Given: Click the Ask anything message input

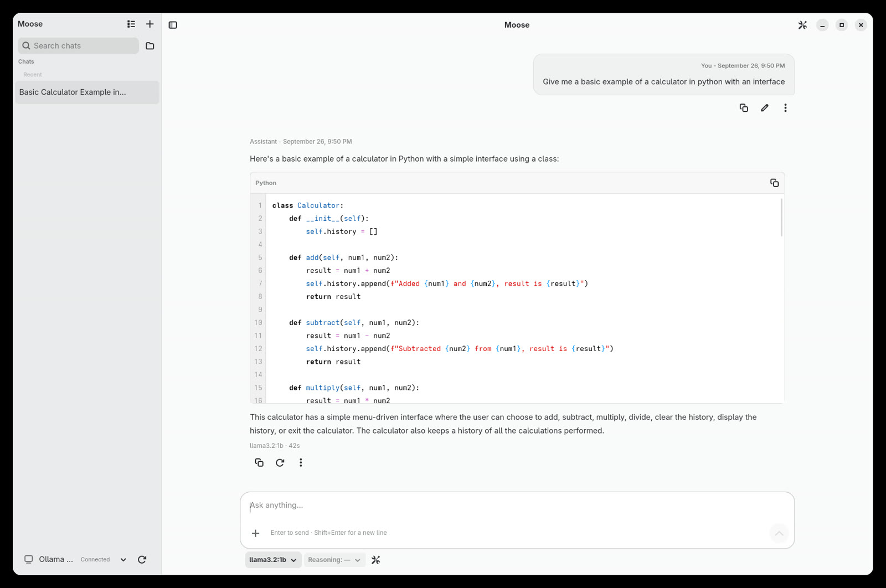Looking at the screenshot, I should click(x=517, y=506).
